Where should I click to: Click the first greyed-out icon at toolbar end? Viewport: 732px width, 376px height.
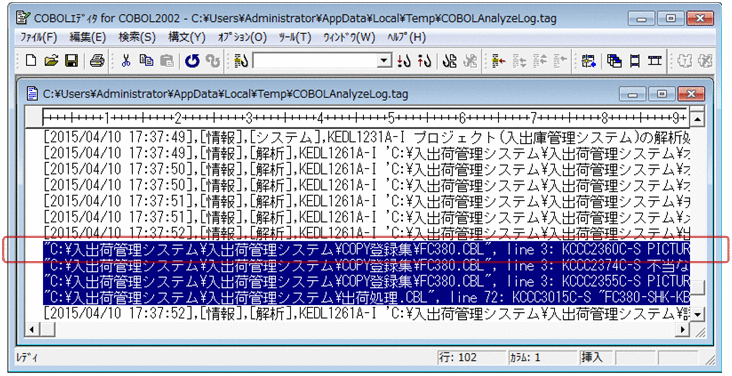684,61
